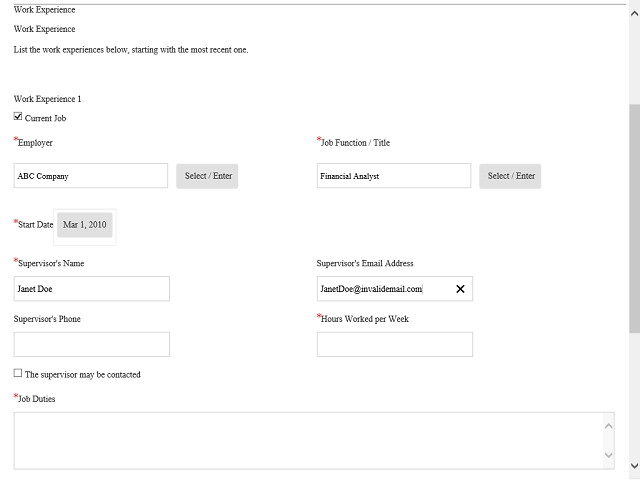The height and width of the screenshot is (480, 640).
Task: Click the 'Work Experience 1' heading text
Action: [47, 99]
